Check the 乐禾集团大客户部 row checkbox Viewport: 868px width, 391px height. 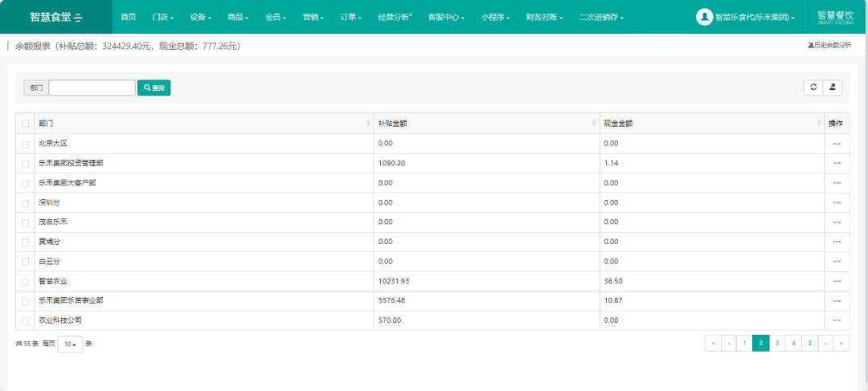(25, 184)
